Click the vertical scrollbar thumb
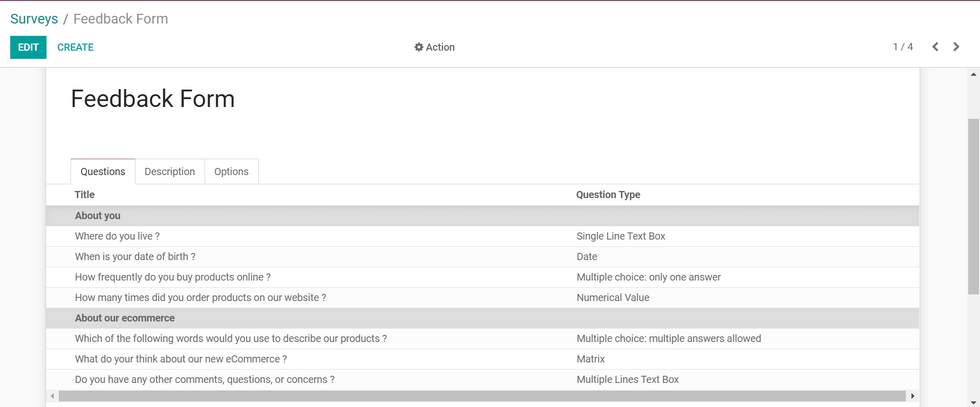 click(973, 206)
